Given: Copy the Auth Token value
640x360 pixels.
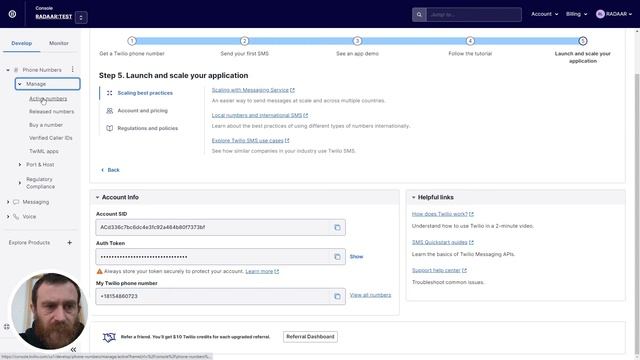Looking at the screenshot, I should [x=337, y=257].
